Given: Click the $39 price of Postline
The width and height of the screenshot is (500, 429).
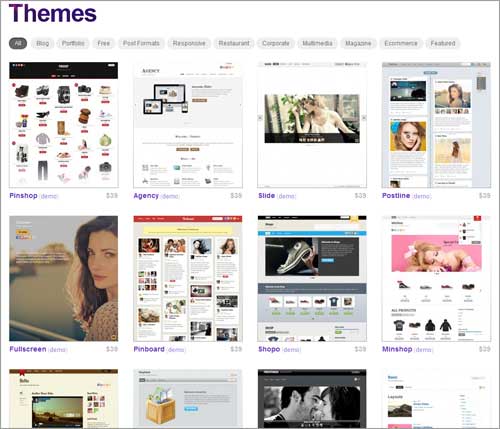Looking at the screenshot, I should 485,195.
